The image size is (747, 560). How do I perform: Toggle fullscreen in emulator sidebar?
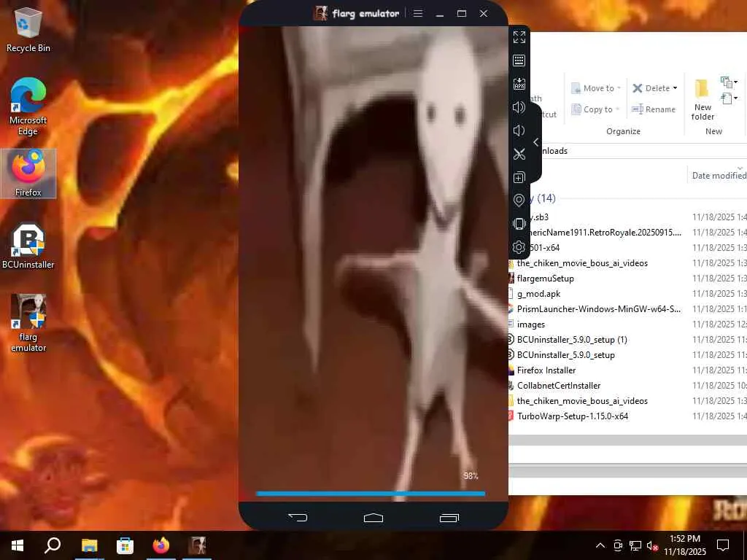point(519,37)
